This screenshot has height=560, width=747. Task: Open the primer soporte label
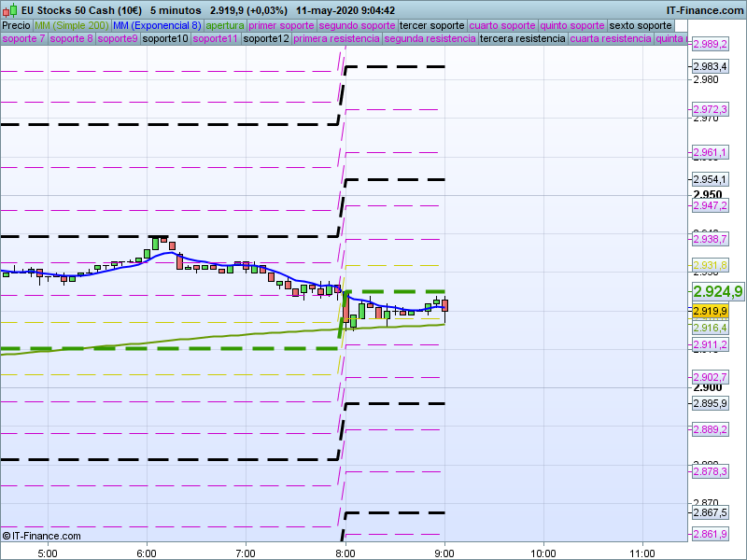coord(282,25)
